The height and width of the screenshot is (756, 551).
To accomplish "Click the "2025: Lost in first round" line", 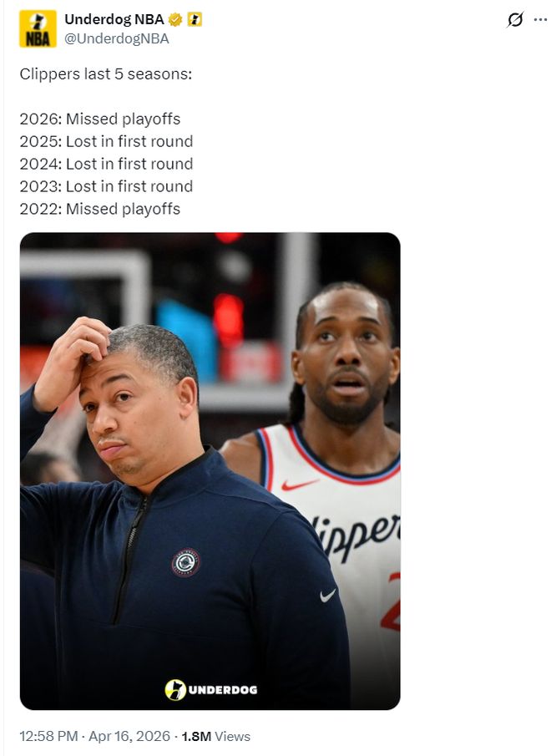I will (x=107, y=141).
